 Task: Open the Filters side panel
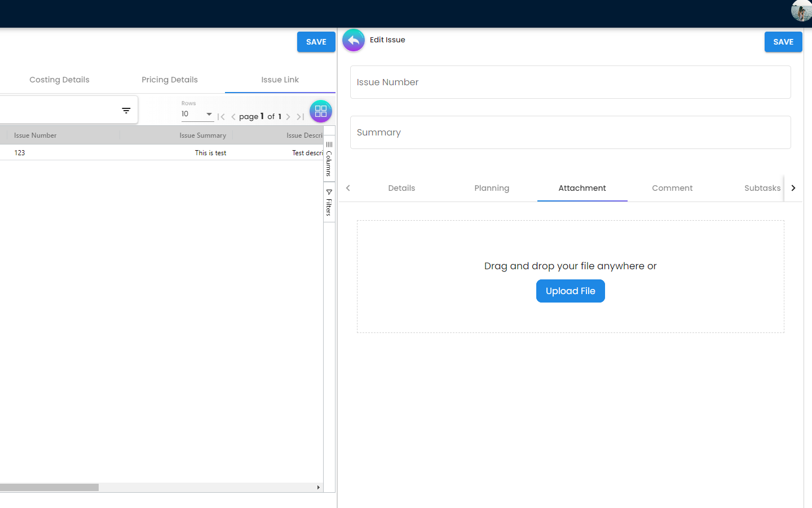coord(329,203)
